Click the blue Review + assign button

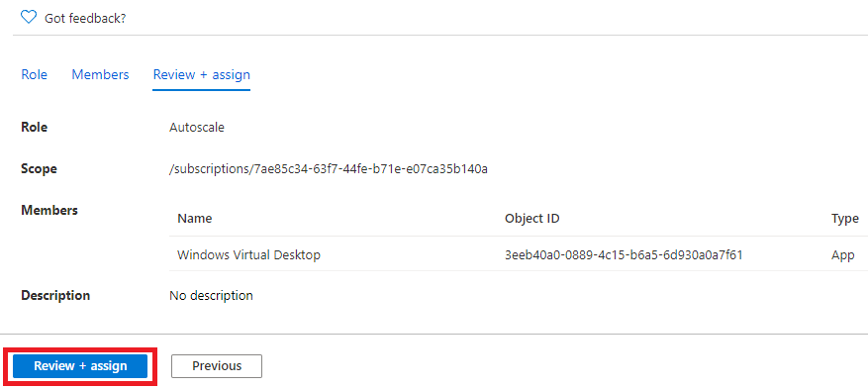(80, 366)
